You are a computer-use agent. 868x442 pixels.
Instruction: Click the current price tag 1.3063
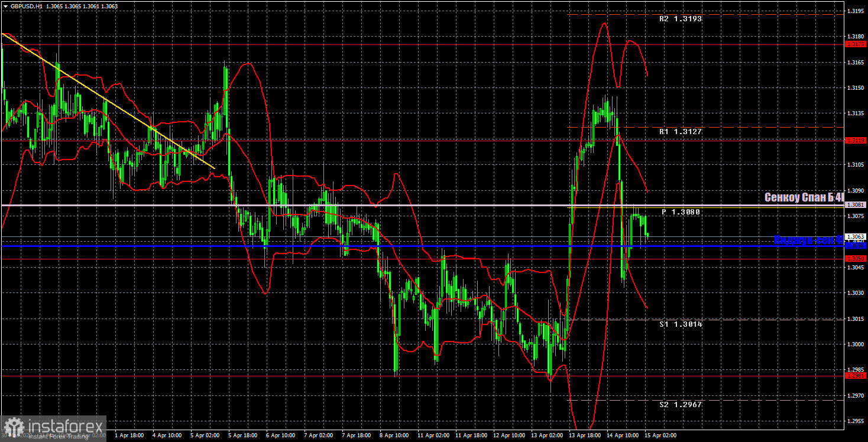coord(856,236)
